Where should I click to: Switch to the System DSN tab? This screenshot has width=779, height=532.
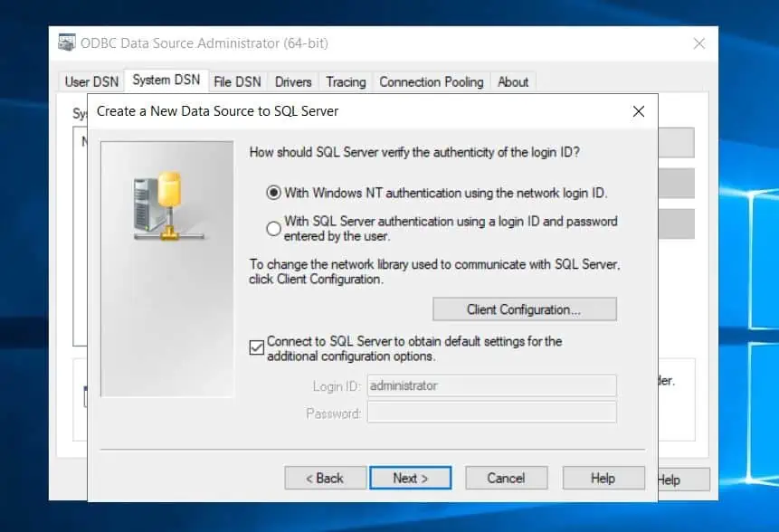166,80
